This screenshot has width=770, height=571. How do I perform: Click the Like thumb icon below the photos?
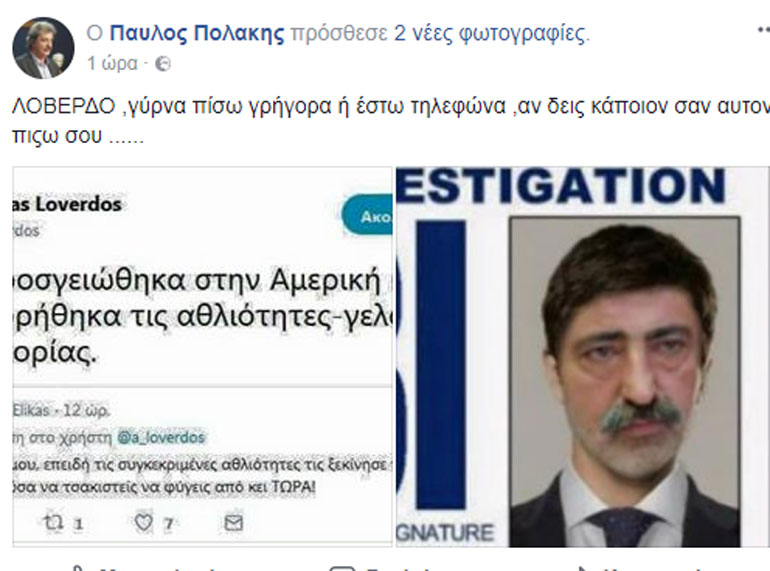(x=76, y=569)
